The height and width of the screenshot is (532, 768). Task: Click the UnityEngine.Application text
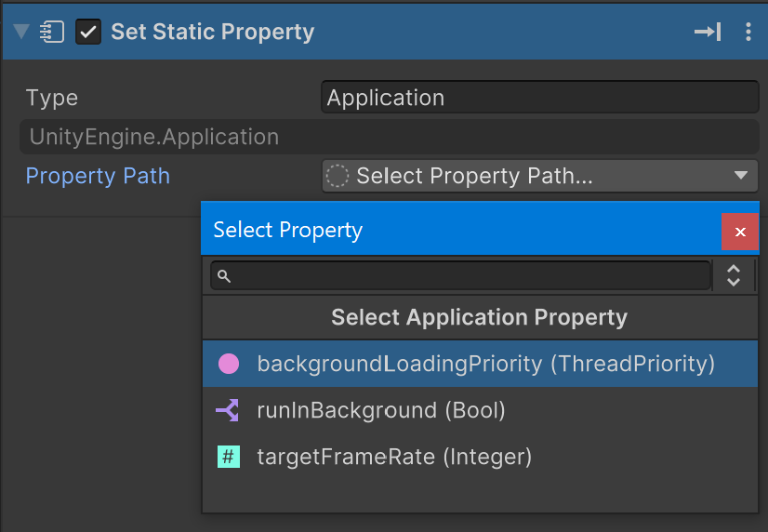pyautogui.click(x=153, y=137)
